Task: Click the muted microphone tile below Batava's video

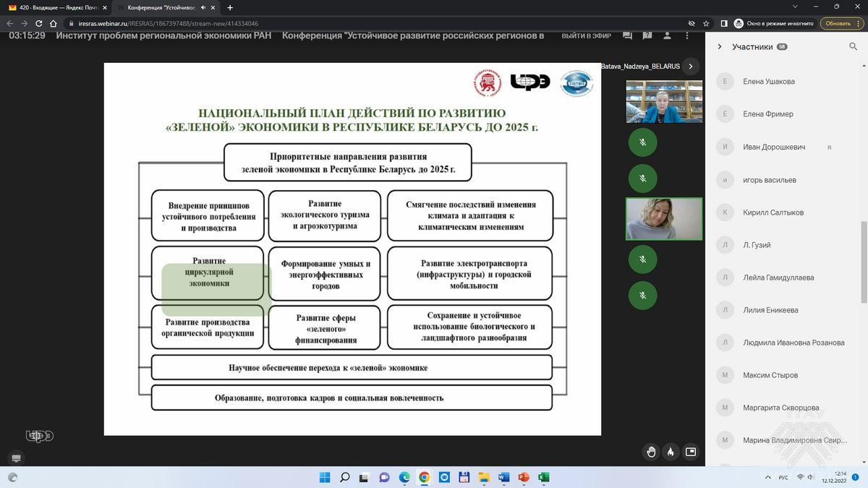Action: tap(642, 142)
